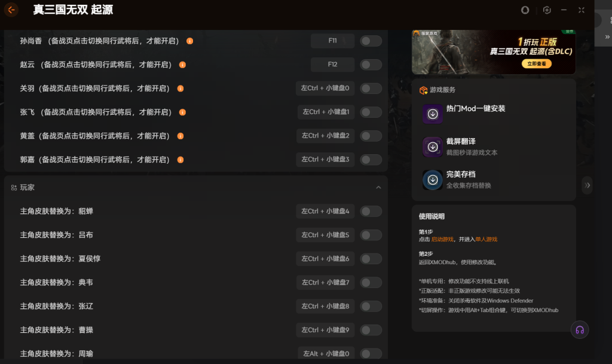Click the F11 hotkey field for 孙尚香
This screenshot has height=364, width=612.
(x=332, y=41)
